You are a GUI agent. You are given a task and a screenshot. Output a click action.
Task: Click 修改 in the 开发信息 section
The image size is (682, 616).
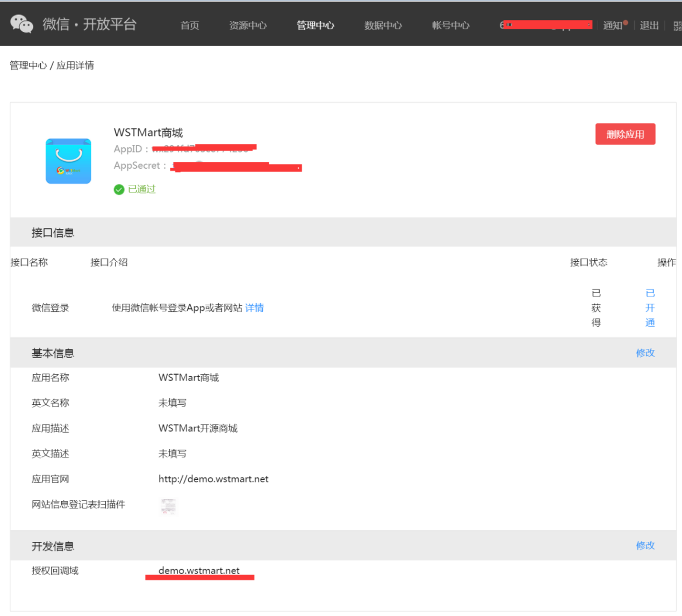pos(645,546)
